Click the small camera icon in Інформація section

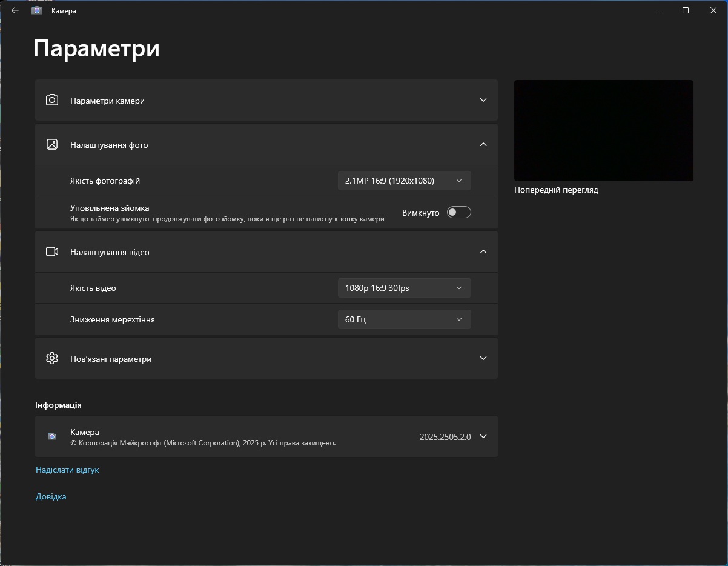tap(52, 436)
